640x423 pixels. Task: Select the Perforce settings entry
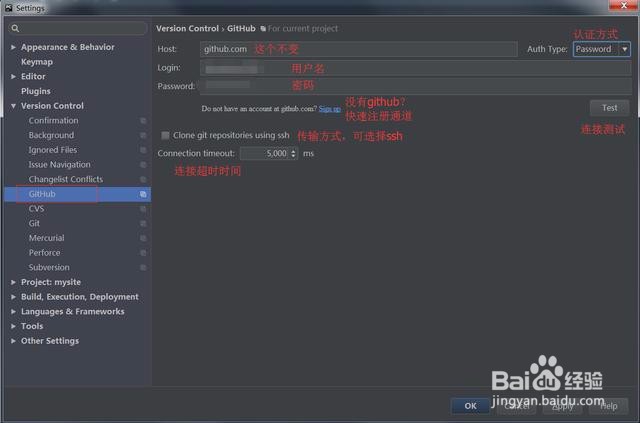(44, 253)
